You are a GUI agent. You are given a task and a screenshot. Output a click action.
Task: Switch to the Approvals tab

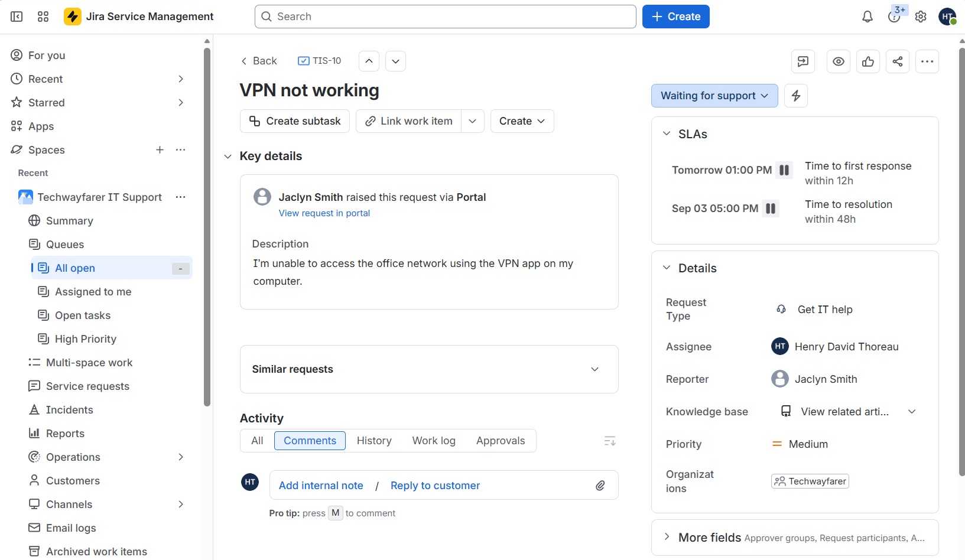pyautogui.click(x=501, y=441)
